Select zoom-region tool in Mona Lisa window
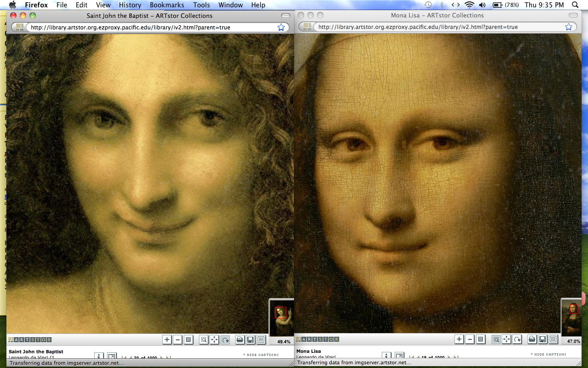Viewport: 588px width, 368px height. point(496,339)
